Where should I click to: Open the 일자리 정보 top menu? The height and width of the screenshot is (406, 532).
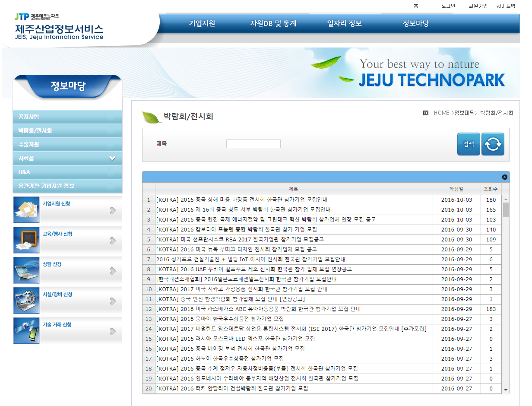344,24
